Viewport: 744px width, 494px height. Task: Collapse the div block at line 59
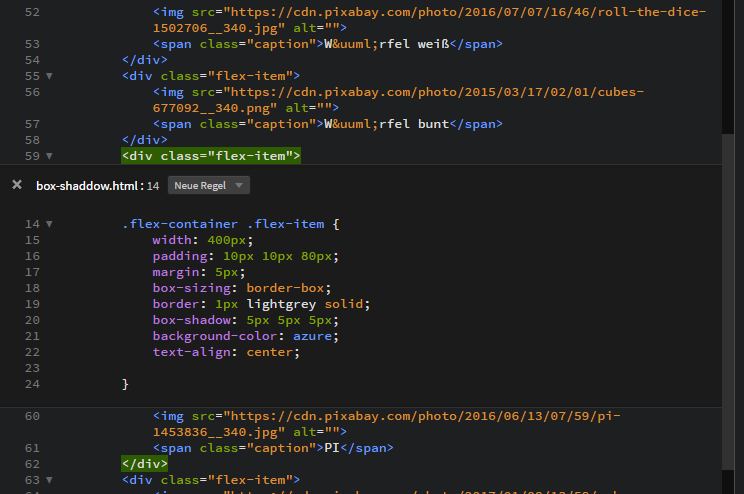coord(50,156)
